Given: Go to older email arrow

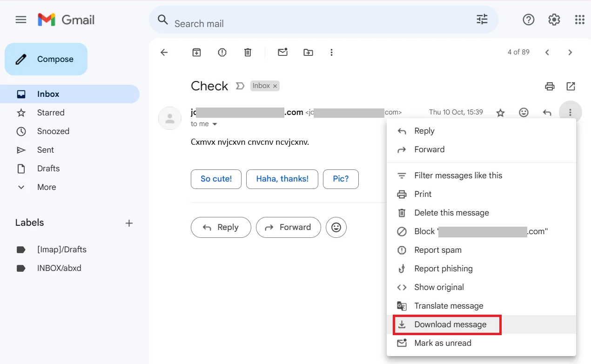Looking at the screenshot, I should [x=570, y=53].
